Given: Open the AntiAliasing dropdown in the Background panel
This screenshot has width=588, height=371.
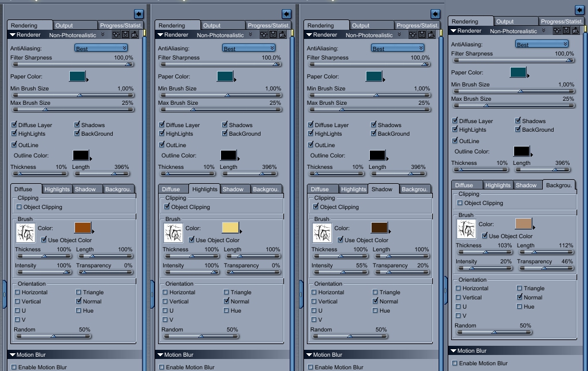Looking at the screenshot, I should 542,44.
